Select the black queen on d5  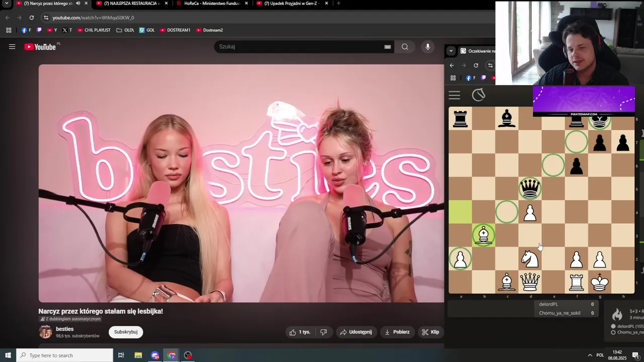coord(530,189)
